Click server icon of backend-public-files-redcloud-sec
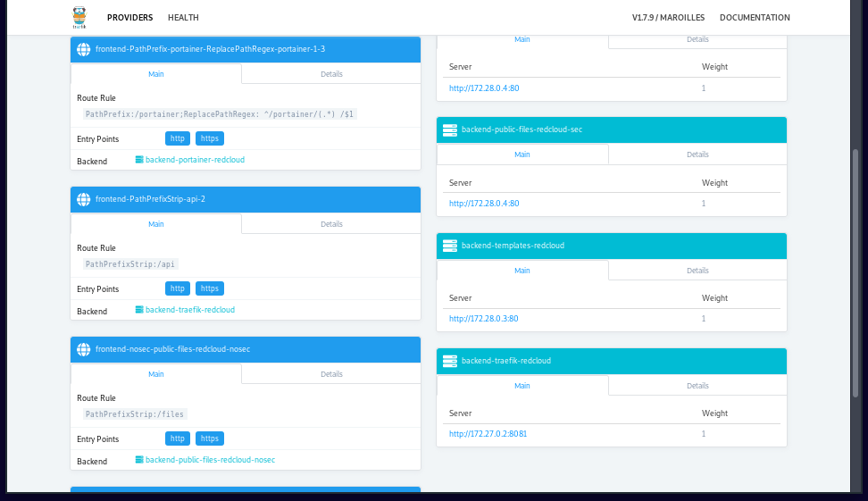Viewport: 868px width, 501px height. click(450, 129)
